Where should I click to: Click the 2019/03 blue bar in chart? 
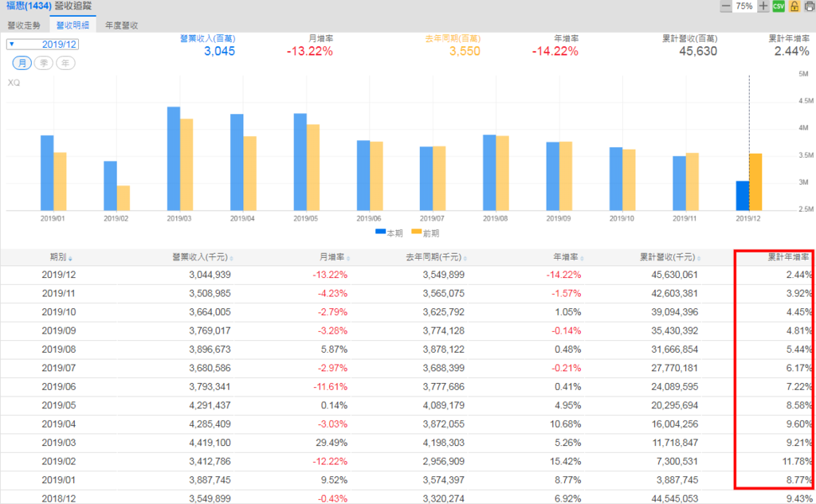[x=173, y=158]
